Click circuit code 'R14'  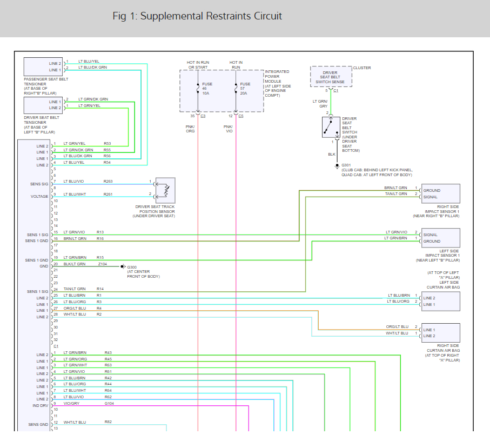pos(100,289)
